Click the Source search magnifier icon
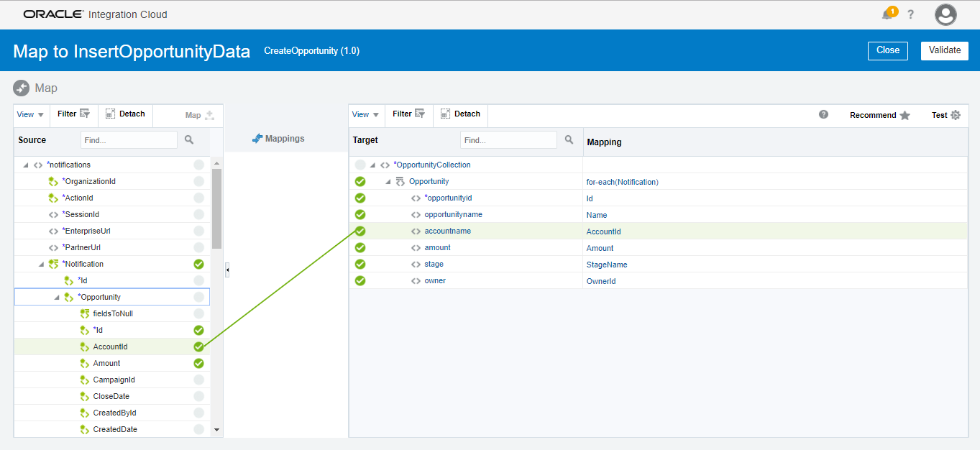Screen dimensions: 980x450 (x=189, y=140)
